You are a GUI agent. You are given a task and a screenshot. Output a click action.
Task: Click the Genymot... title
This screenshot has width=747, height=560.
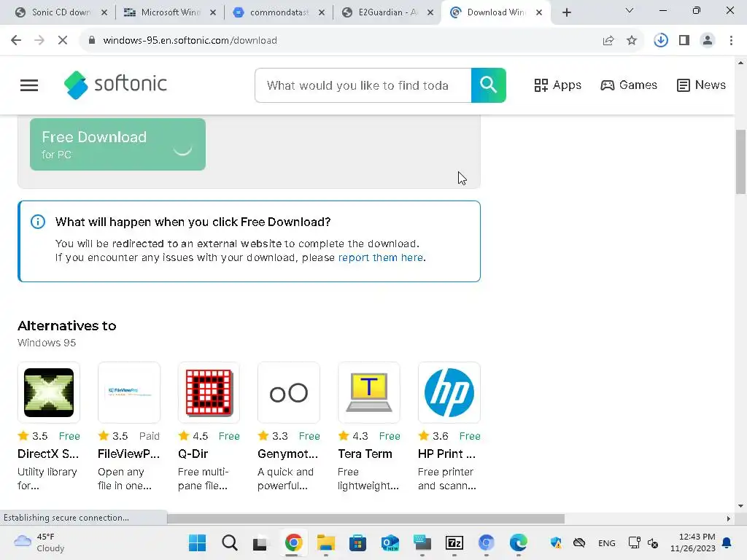coord(287,454)
